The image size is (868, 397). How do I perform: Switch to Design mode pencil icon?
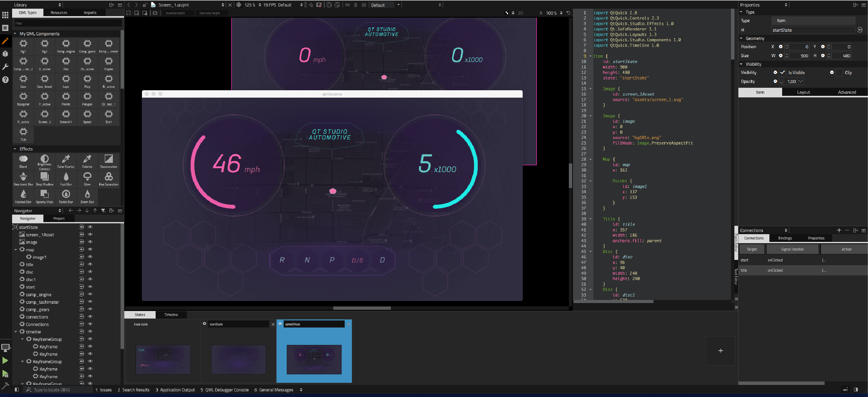(5, 42)
